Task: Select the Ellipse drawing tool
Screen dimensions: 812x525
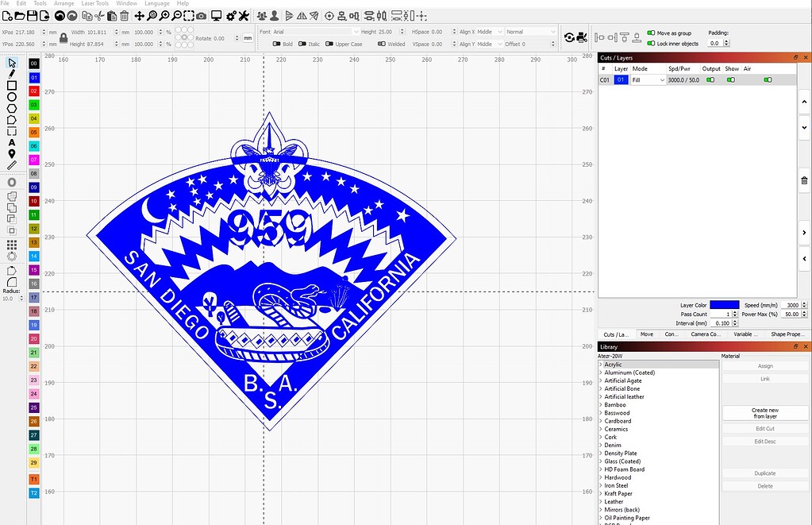Action: pyautogui.click(x=11, y=97)
